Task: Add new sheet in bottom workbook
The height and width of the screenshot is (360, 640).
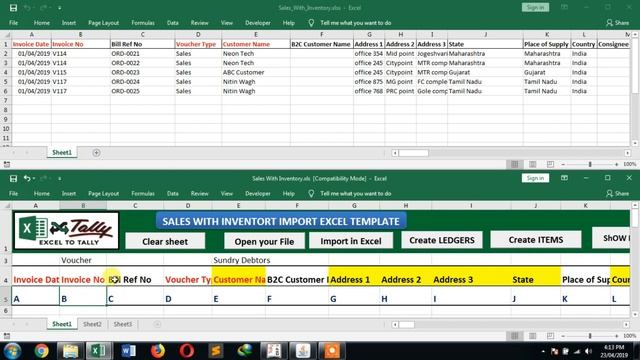Action: (x=157, y=324)
